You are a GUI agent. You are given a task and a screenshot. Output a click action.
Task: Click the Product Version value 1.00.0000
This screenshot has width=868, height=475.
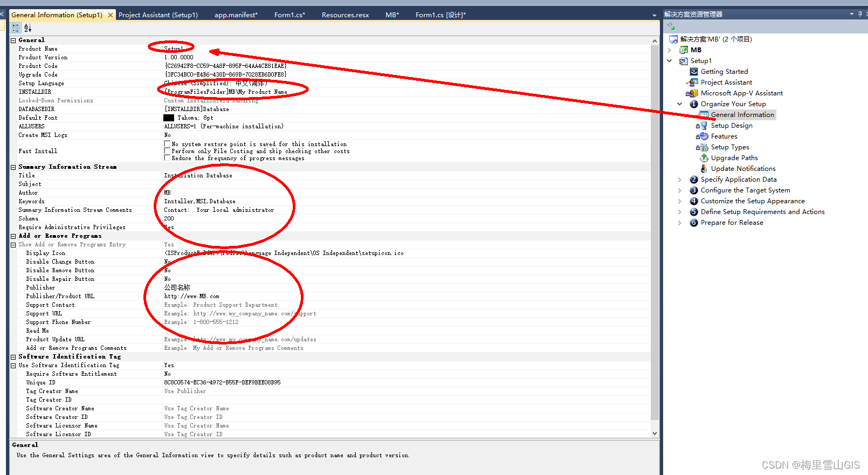pyautogui.click(x=178, y=57)
